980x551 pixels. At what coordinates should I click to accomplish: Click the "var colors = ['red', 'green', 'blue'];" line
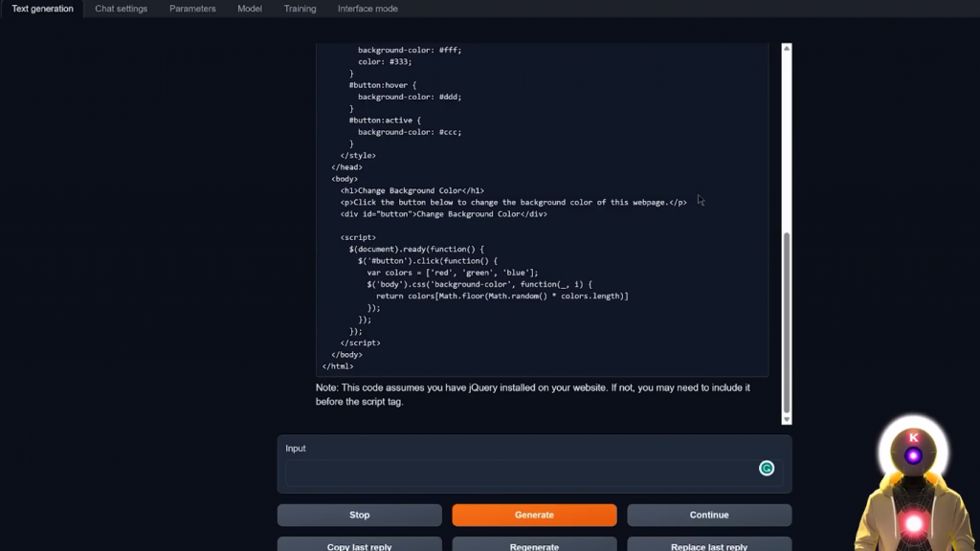pos(453,273)
